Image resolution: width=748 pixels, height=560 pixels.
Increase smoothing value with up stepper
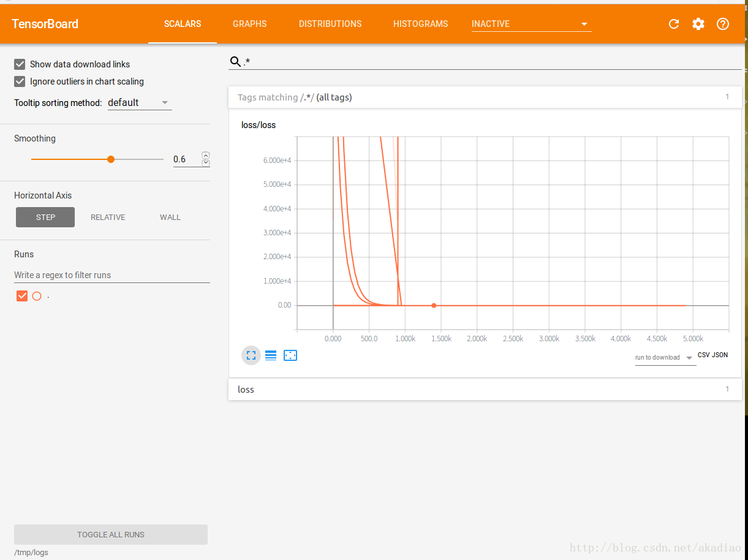point(206,156)
